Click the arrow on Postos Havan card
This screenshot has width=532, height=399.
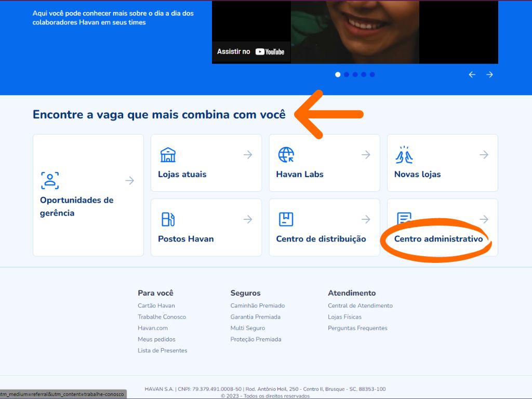[x=248, y=219]
